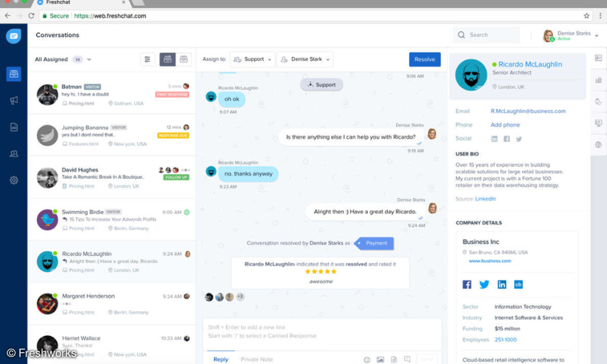Open the people icon in left sidebar
The image size is (607, 364).
pos(14,154)
